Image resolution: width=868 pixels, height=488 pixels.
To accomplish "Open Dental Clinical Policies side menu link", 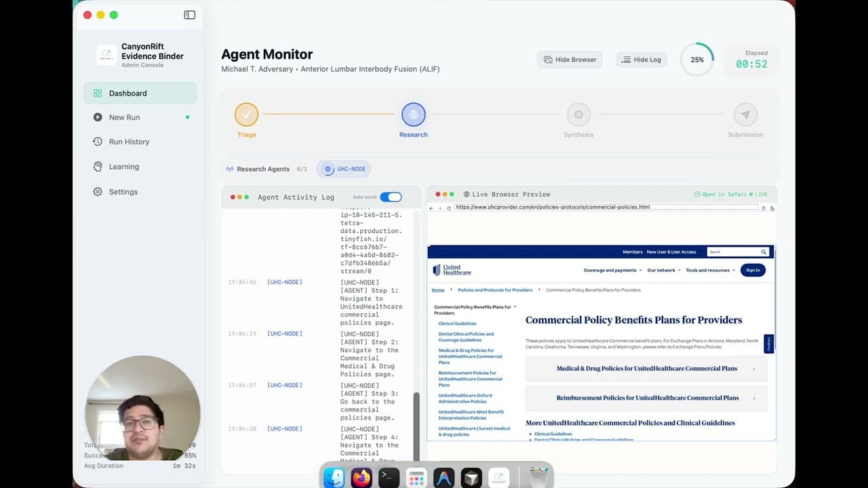I will [x=466, y=337].
